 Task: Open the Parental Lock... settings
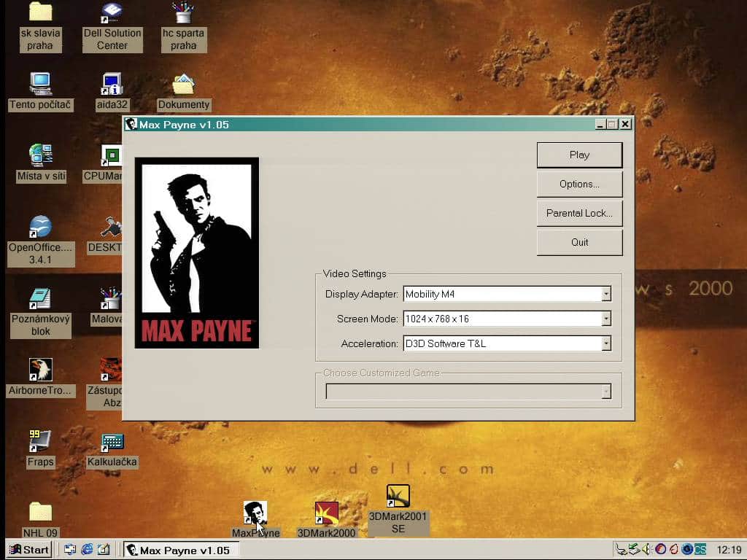(579, 213)
